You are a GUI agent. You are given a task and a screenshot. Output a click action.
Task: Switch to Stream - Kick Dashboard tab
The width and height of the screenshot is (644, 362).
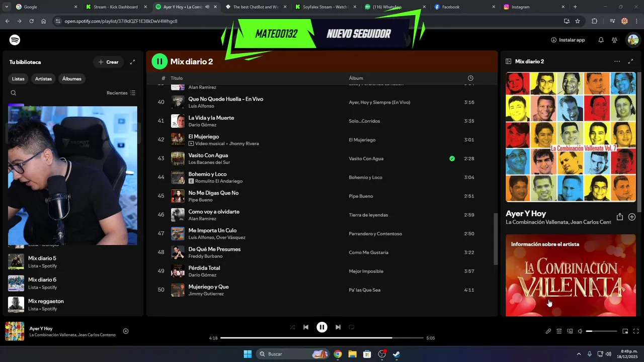(116, 7)
